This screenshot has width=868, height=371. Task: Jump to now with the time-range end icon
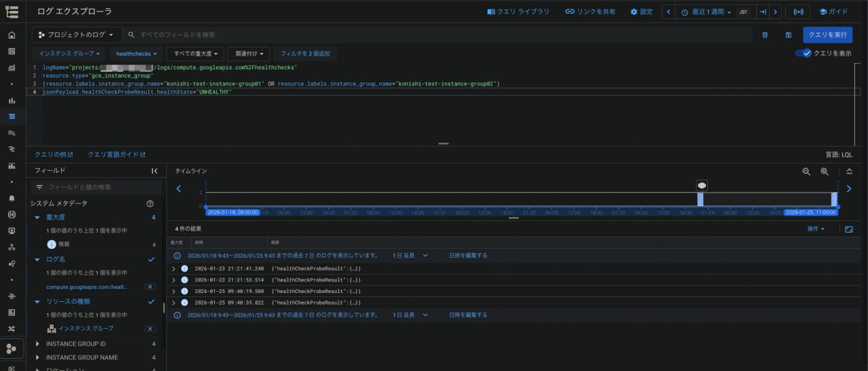coord(762,12)
